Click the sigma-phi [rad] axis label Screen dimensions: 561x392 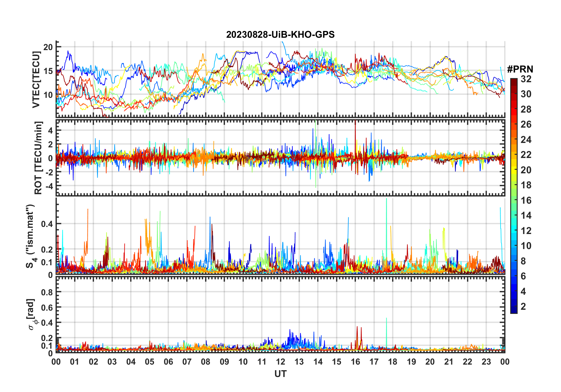32,314
